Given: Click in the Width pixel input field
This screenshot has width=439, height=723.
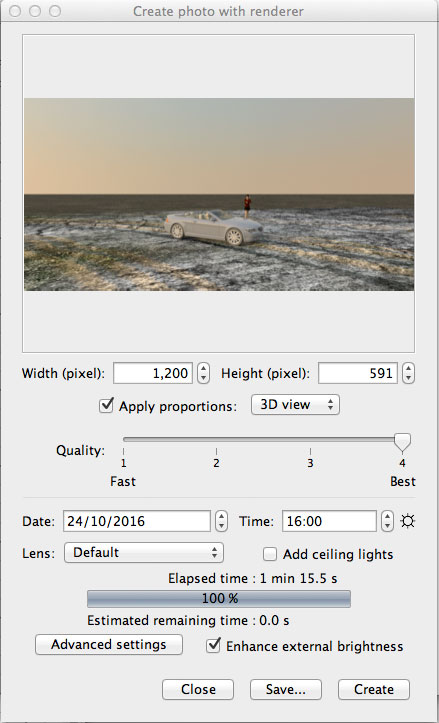Looking at the screenshot, I should [x=153, y=373].
